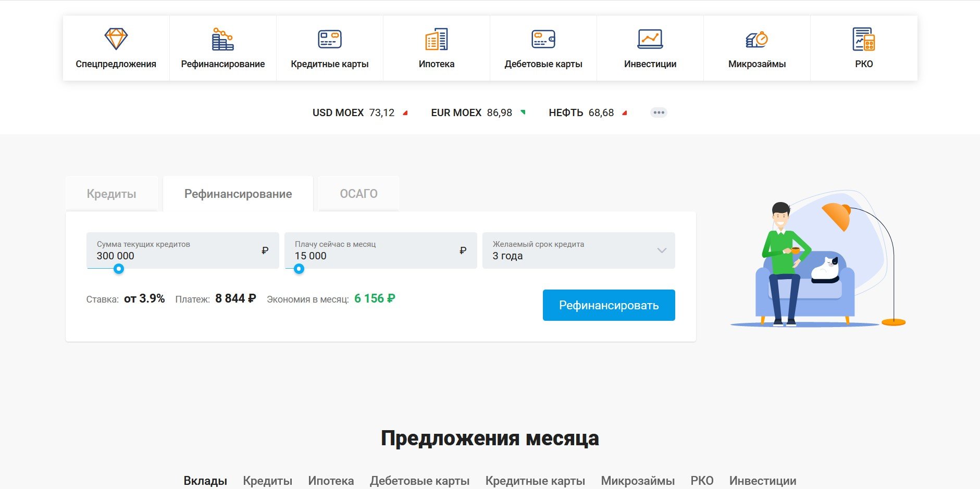The image size is (980, 489).
Task: Select the Микрозаймы money timer icon
Action: click(756, 39)
